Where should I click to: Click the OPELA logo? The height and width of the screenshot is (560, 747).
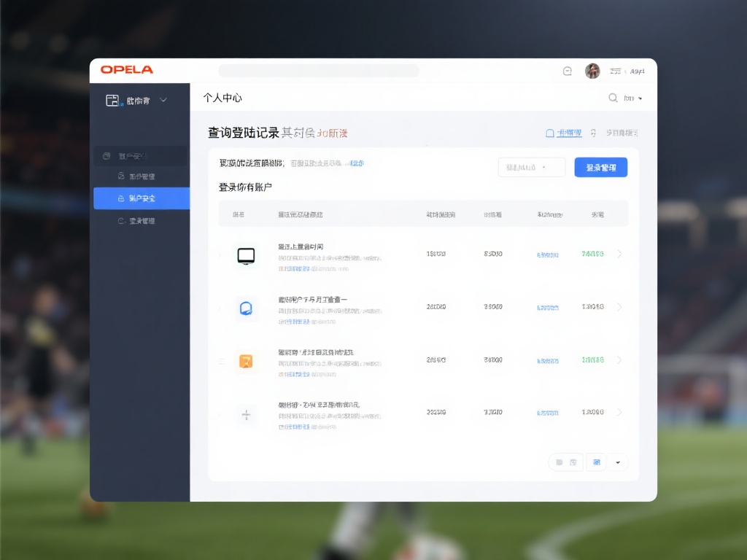coord(125,70)
